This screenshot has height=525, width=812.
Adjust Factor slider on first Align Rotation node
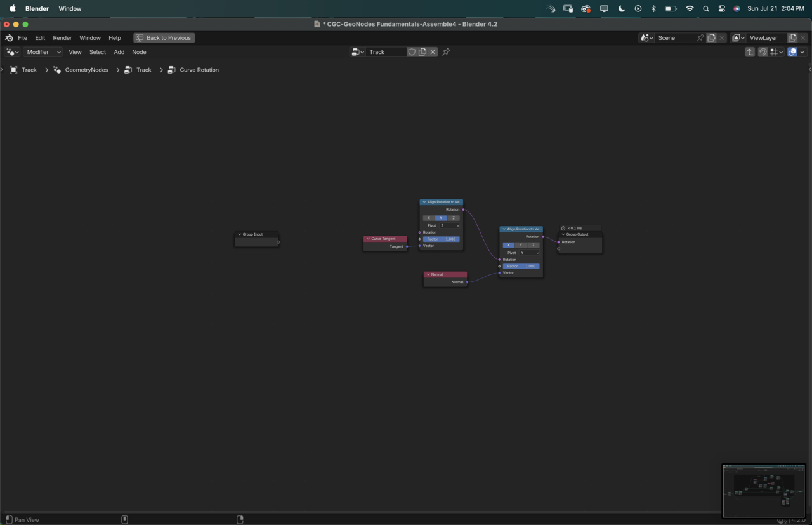pyautogui.click(x=442, y=239)
